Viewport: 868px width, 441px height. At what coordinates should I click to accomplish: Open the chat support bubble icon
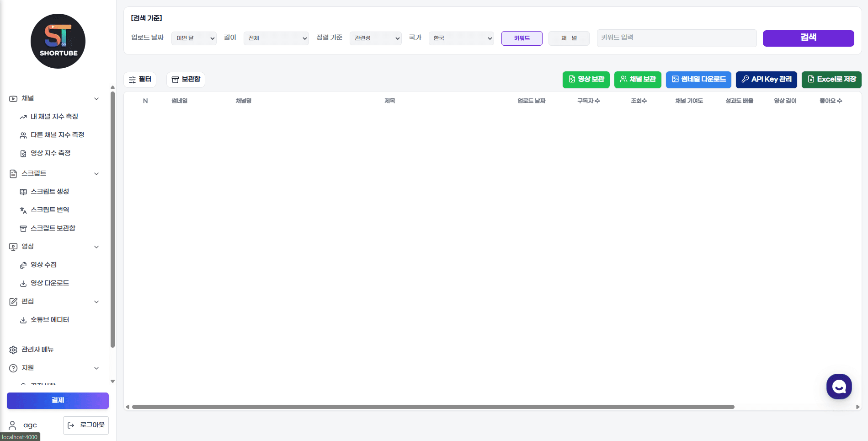point(839,387)
